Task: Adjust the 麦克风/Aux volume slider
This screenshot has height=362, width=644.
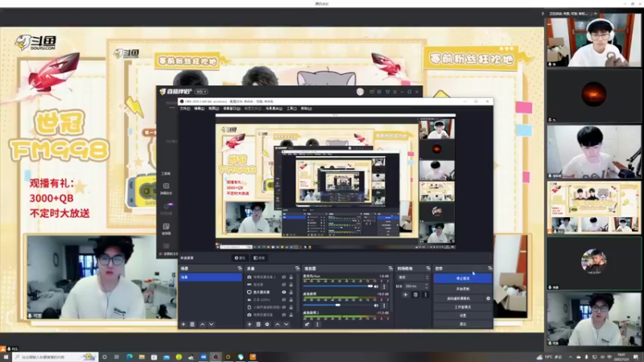Action: click(x=338, y=286)
